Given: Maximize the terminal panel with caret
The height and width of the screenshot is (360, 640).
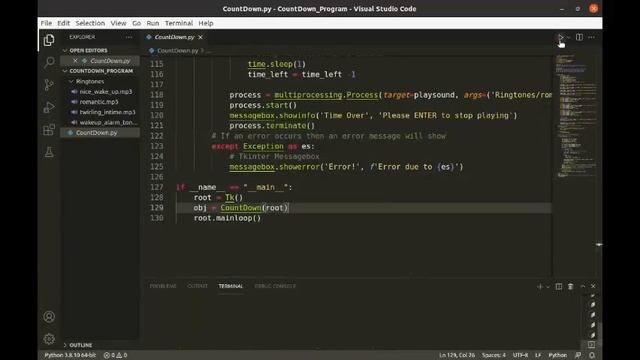Looking at the screenshot, I should [x=583, y=287].
